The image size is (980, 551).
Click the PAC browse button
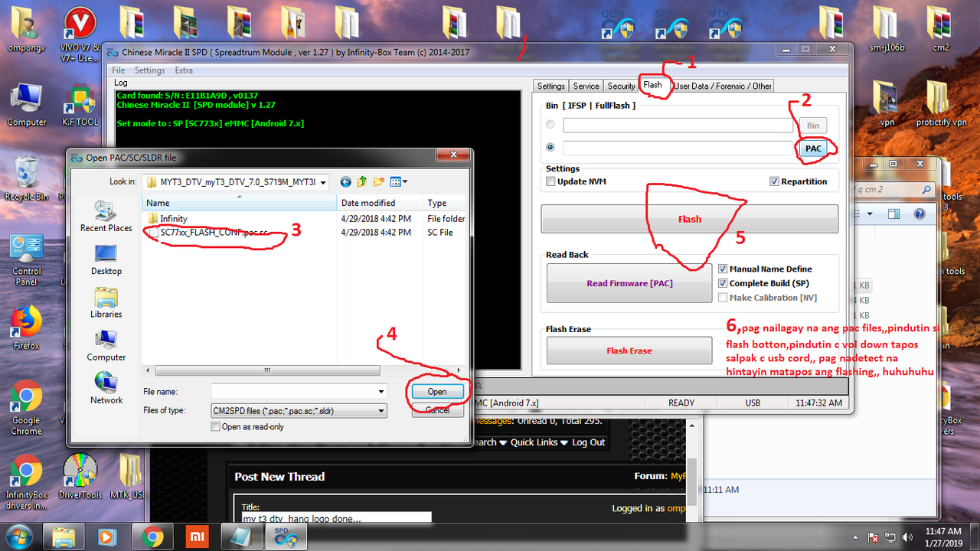[813, 148]
